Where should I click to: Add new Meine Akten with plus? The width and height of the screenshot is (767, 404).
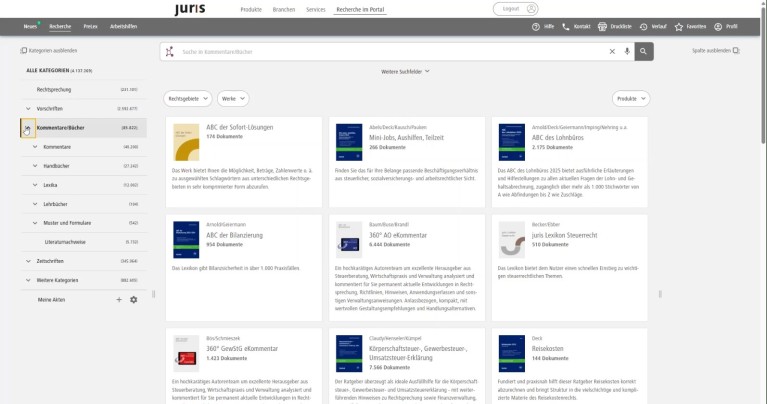pos(119,299)
